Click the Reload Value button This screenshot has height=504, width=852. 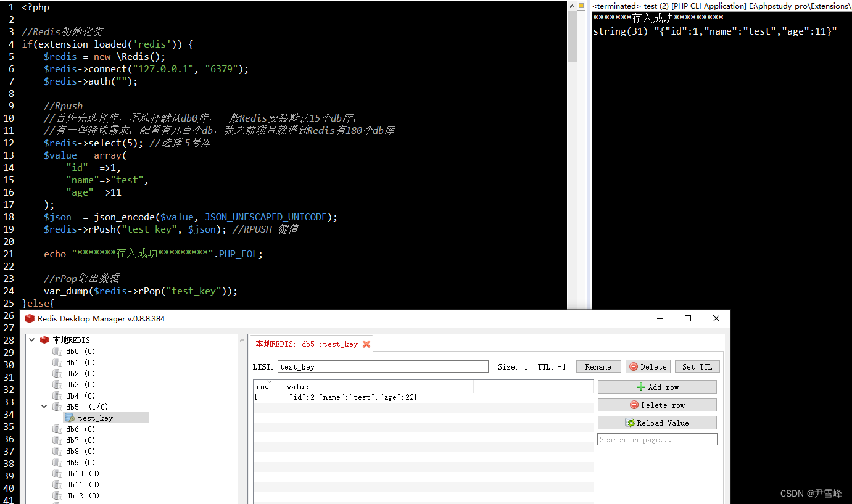pyautogui.click(x=657, y=423)
